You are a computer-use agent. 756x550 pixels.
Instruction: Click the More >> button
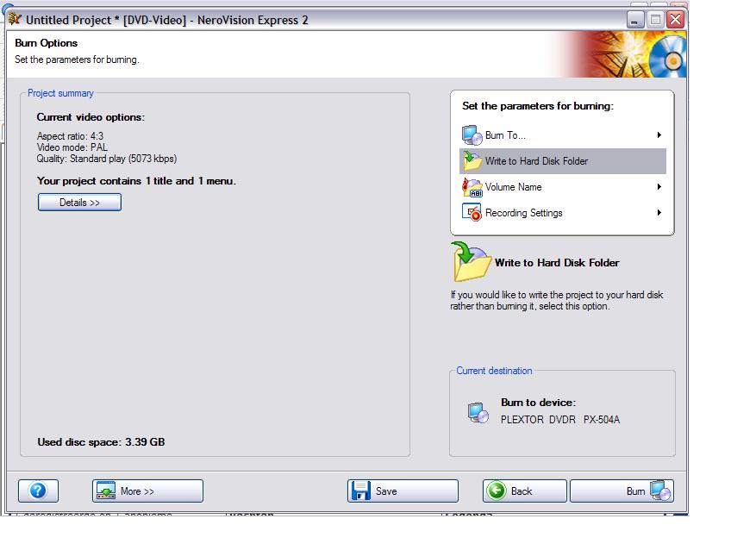click(x=147, y=491)
